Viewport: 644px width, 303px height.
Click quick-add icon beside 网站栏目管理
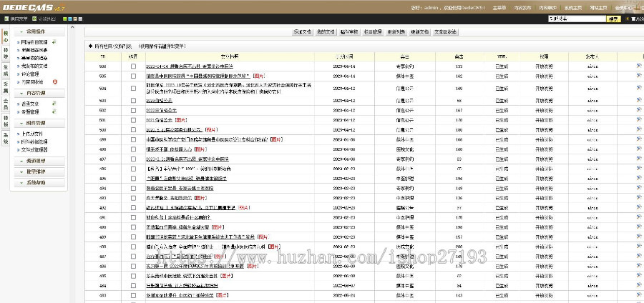pyautogui.click(x=54, y=42)
